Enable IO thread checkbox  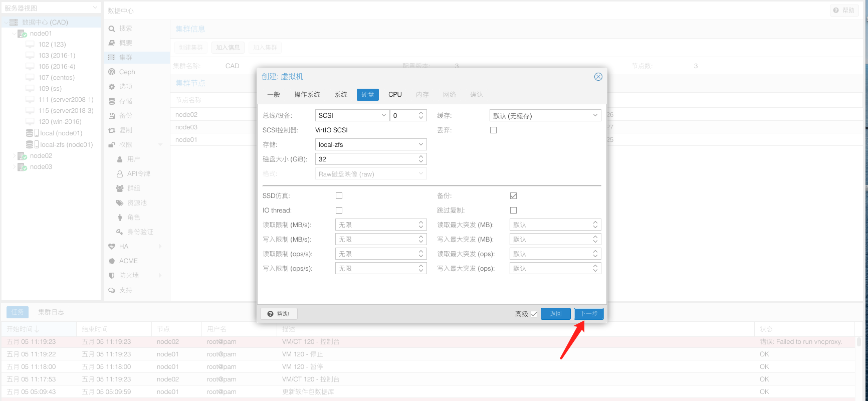(x=339, y=211)
